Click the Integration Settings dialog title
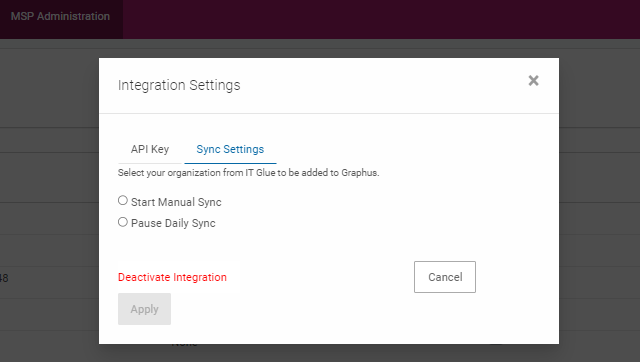640x362 pixels. click(179, 85)
